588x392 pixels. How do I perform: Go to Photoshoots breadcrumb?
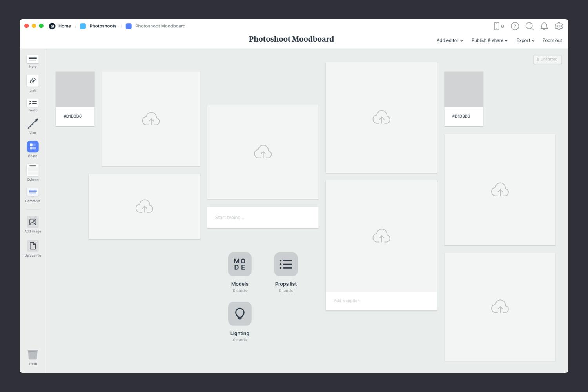[103, 26]
